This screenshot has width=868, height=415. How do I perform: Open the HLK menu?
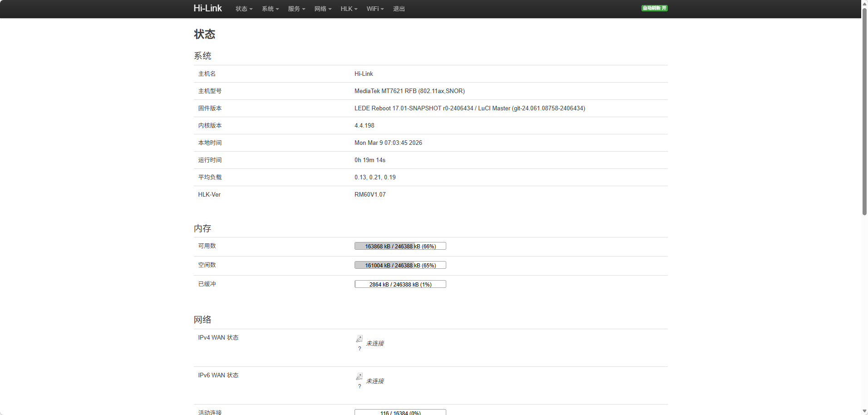click(349, 9)
